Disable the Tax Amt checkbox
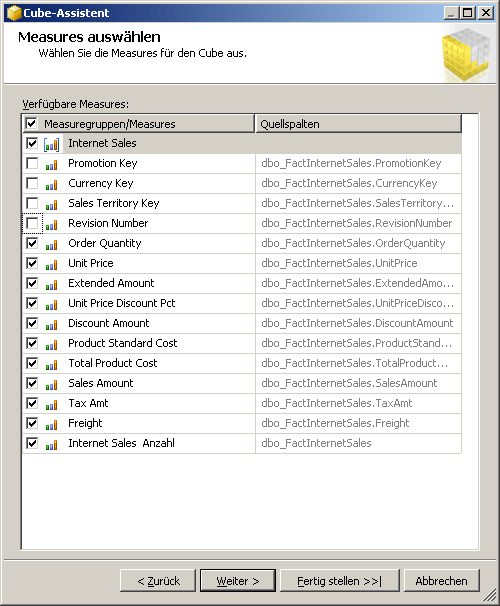This screenshot has height=606, width=500. point(32,403)
